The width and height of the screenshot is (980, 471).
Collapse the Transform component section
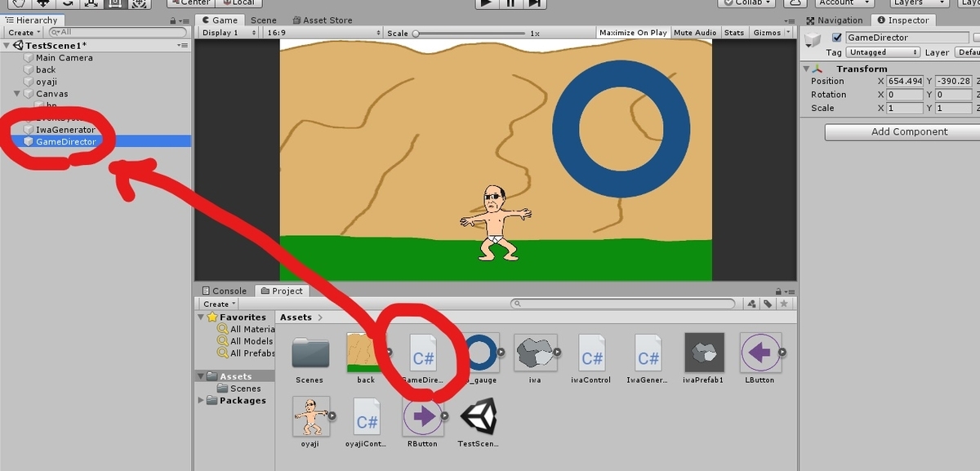pos(807,69)
